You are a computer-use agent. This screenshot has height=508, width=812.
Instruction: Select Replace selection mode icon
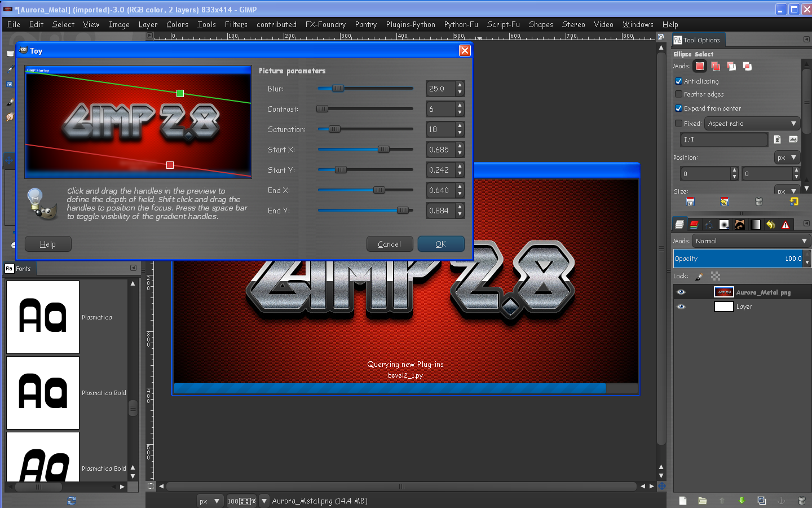pyautogui.click(x=700, y=66)
